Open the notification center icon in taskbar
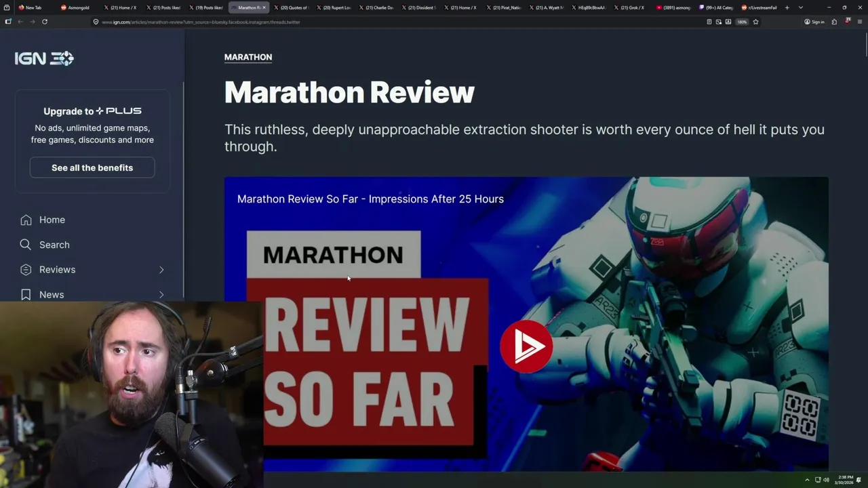The width and height of the screenshot is (868, 488). click(859, 480)
